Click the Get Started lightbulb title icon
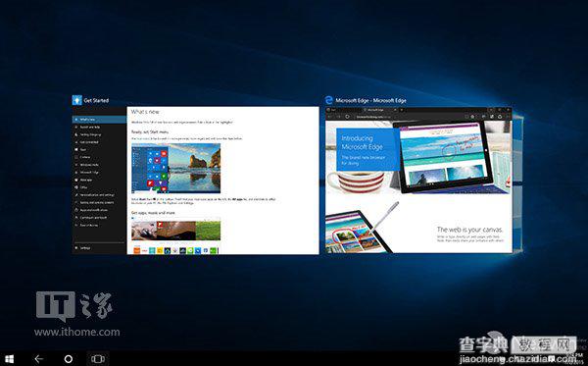 [x=76, y=100]
